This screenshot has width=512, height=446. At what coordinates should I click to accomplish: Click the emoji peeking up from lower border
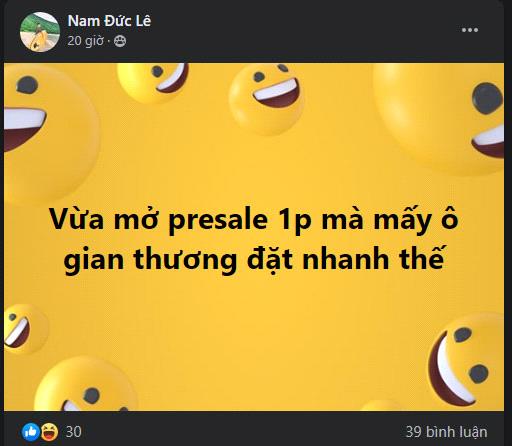click(x=86, y=385)
